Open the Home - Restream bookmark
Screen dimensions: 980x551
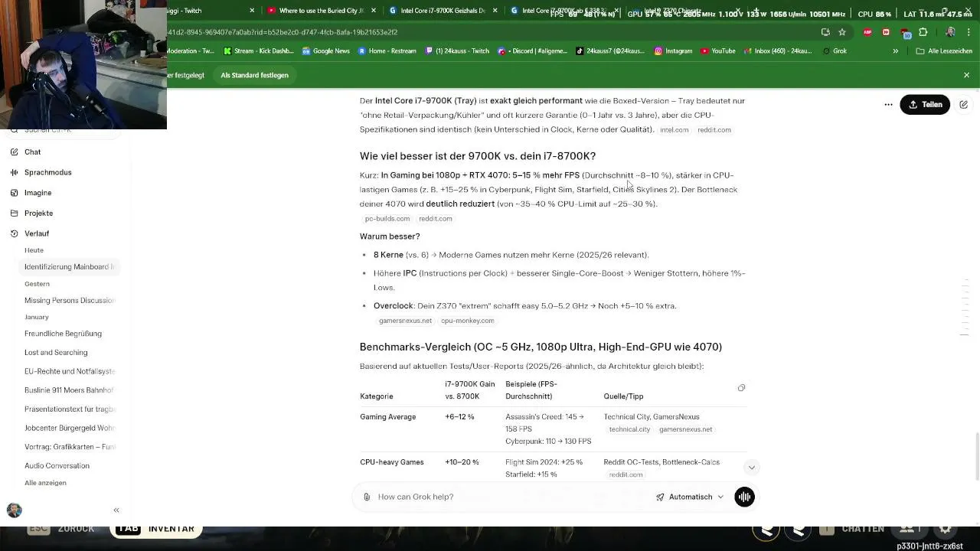387,51
